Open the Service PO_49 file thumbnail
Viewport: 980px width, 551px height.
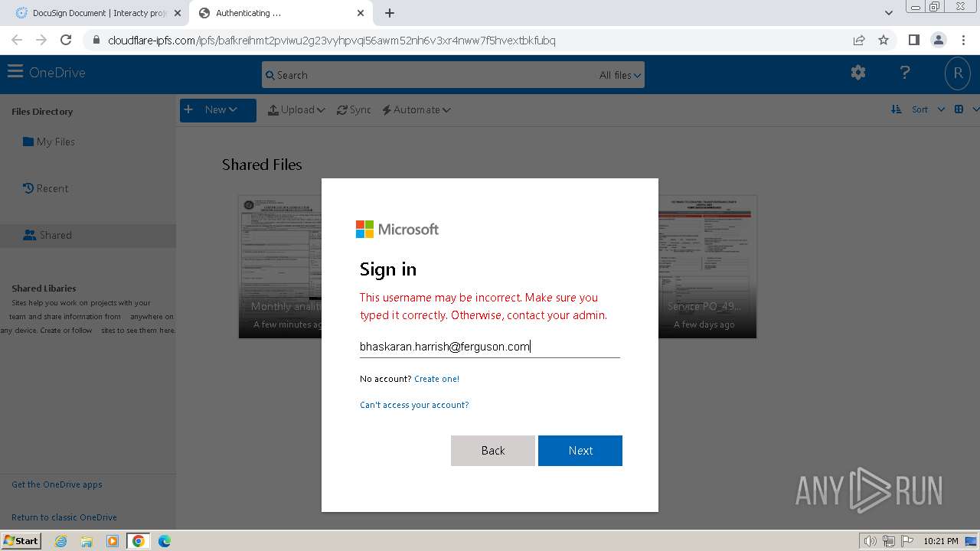point(707,266)
